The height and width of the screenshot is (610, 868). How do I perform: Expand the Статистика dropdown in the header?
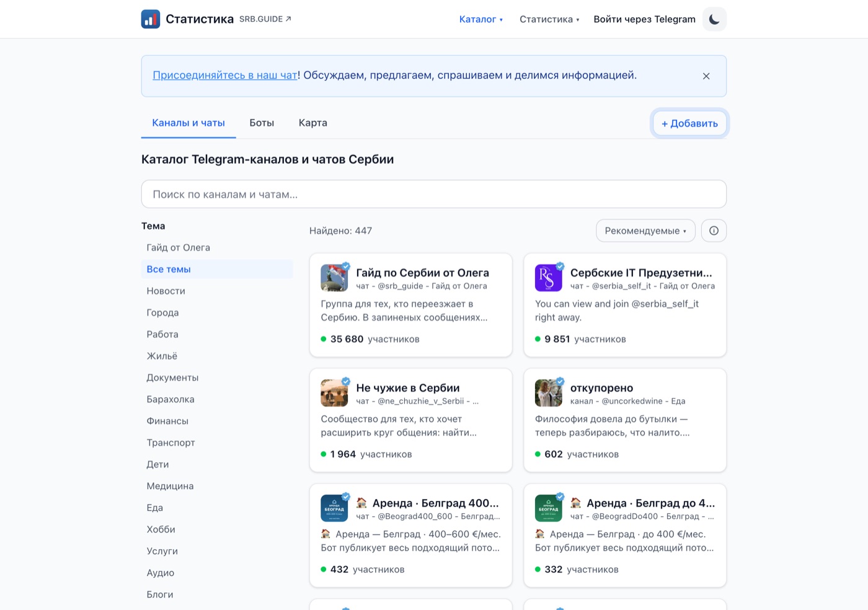click(549, 19)
